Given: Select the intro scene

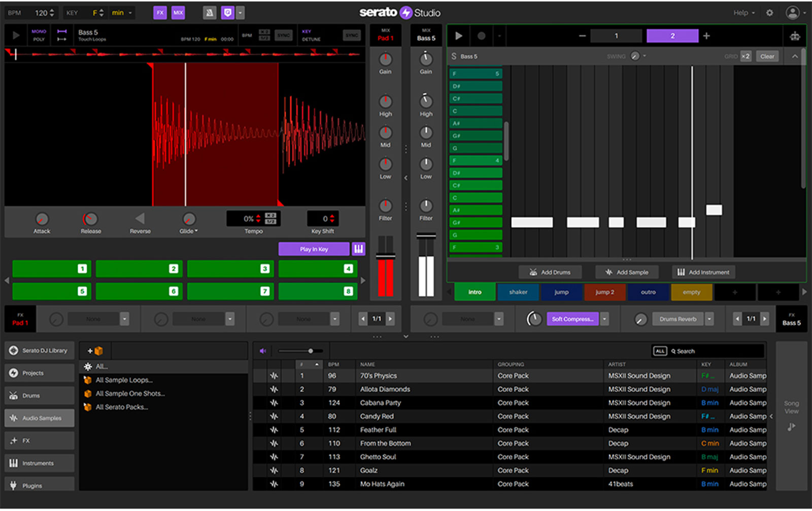Looking at the screenshot, I should [475, 292].
